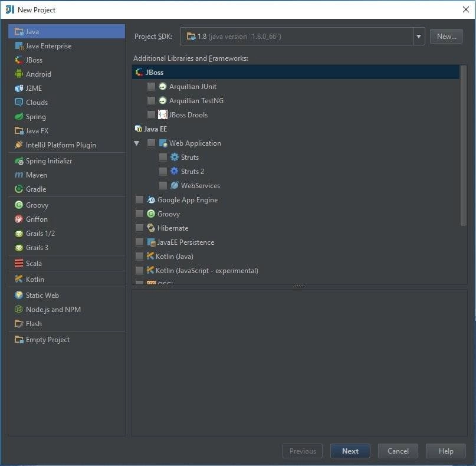This screenshot has height=466, width=476.
Task: Check the Web Application checkbox
Action: click(x=151, y=143)
